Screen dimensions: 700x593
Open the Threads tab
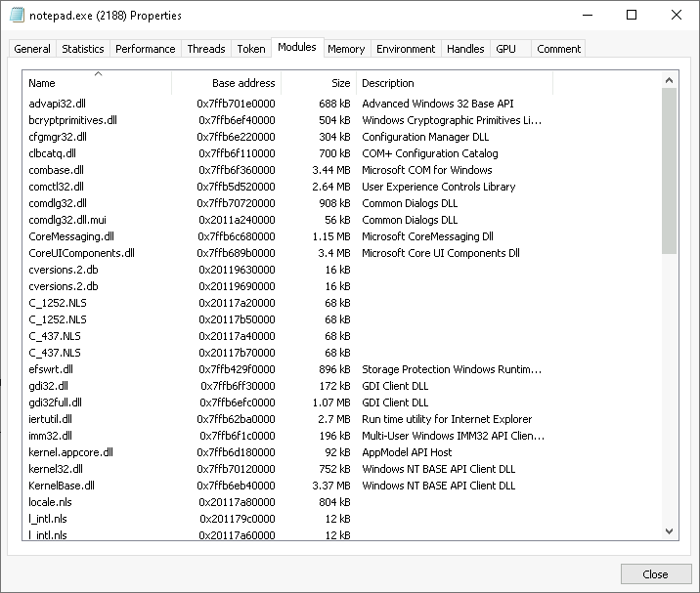(206, 49)
